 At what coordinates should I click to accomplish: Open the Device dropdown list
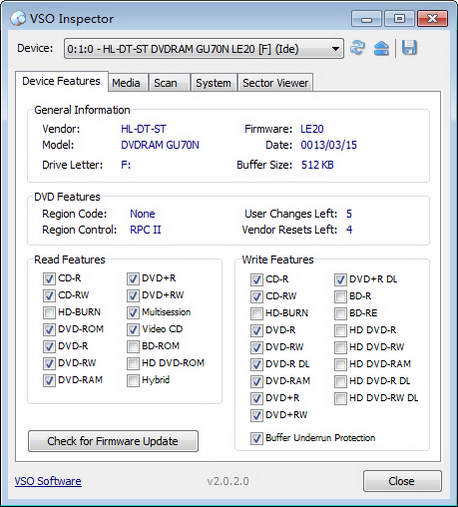click(x=204, y=49)
